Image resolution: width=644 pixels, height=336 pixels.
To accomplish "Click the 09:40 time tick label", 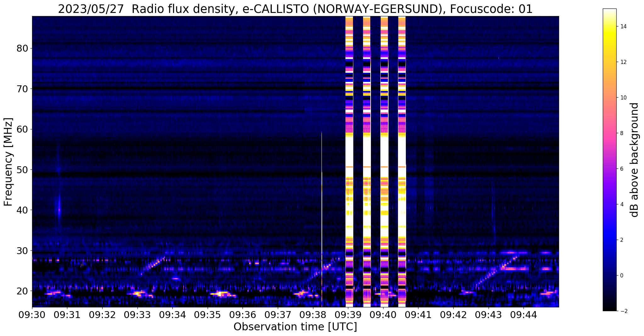I will tap(383, 315).
